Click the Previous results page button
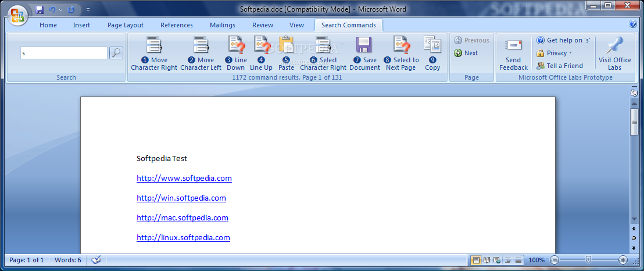Viewport: 644px width, 271px height. (471, 40)
